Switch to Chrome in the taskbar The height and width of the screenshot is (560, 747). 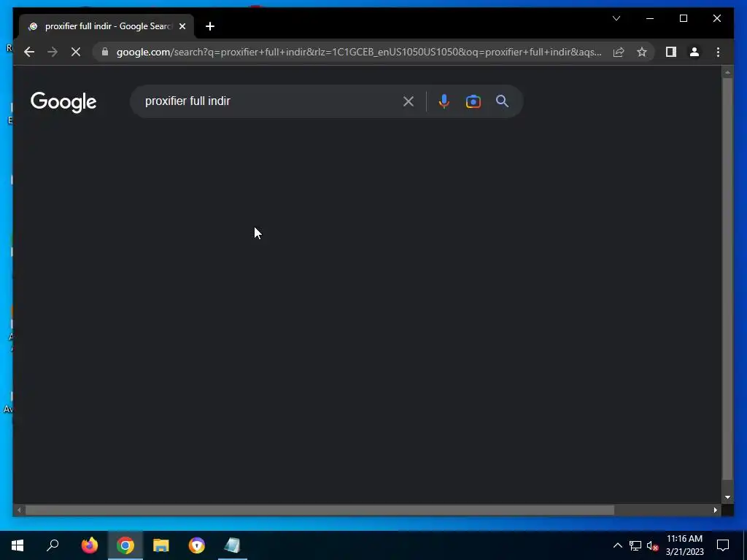point(125,545)
